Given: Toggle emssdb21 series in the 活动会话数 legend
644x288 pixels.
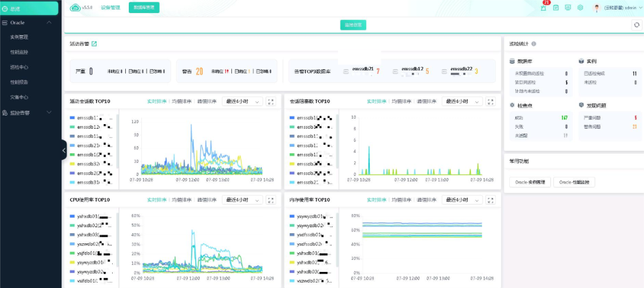Looking at the screenshot, I should tap(91, 145).
